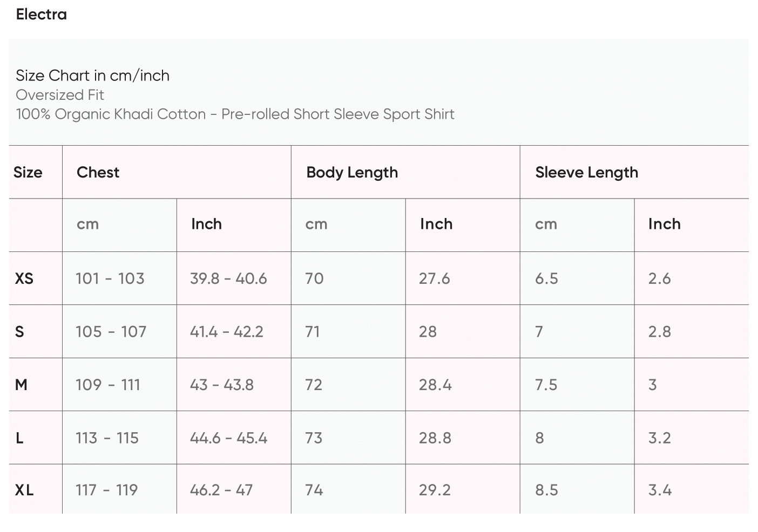Click the Size Chart in cm/inch title

coord(92,76)
